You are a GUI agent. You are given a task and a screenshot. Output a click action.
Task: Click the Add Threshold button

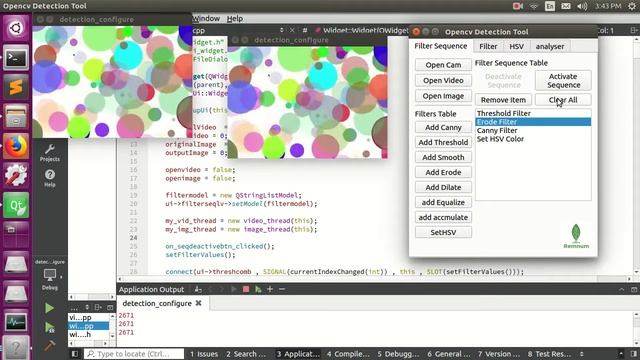[x=443, y=142]
